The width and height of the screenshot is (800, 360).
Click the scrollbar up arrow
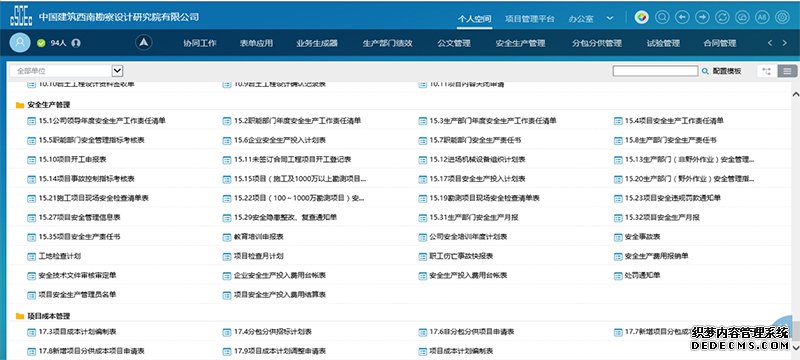tap(795, 95)
